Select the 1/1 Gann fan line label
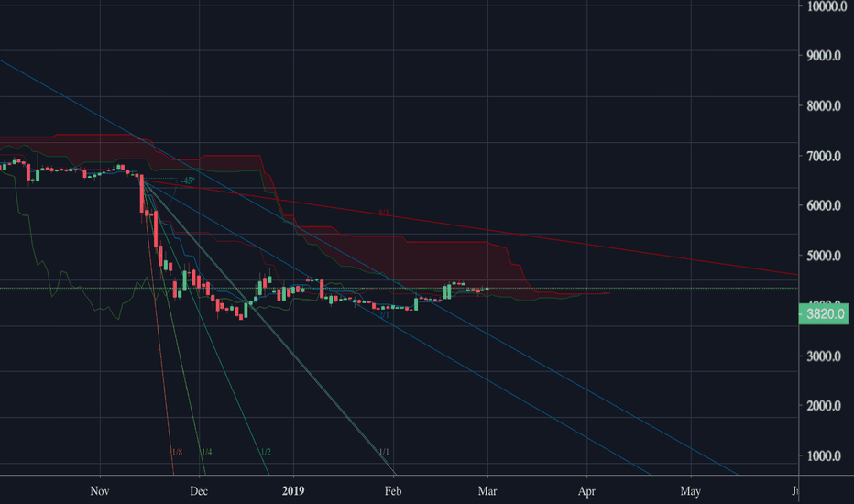The image size is (854, 504). tap(384, 452)
